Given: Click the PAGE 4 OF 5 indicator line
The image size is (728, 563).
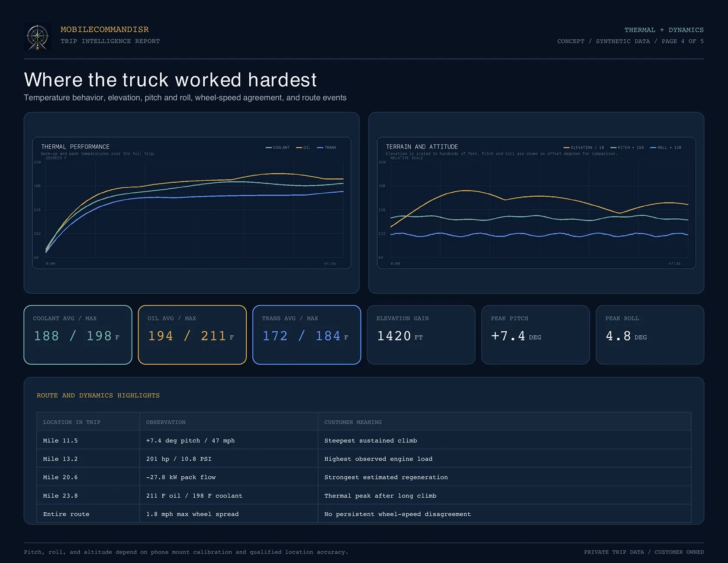Looking at the screenshot, I should point(630,41).
